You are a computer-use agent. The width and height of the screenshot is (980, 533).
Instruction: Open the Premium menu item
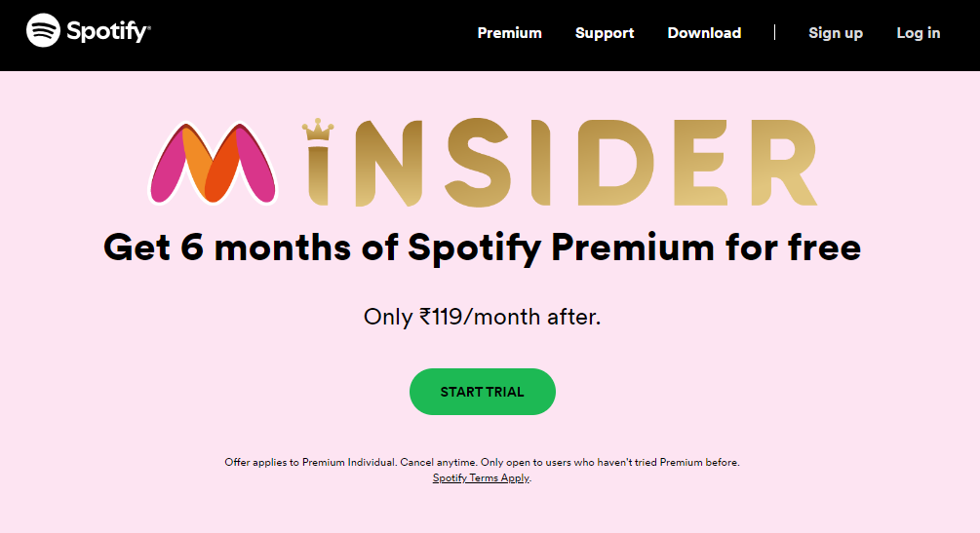pyautogui.click(x=509, y=33)
